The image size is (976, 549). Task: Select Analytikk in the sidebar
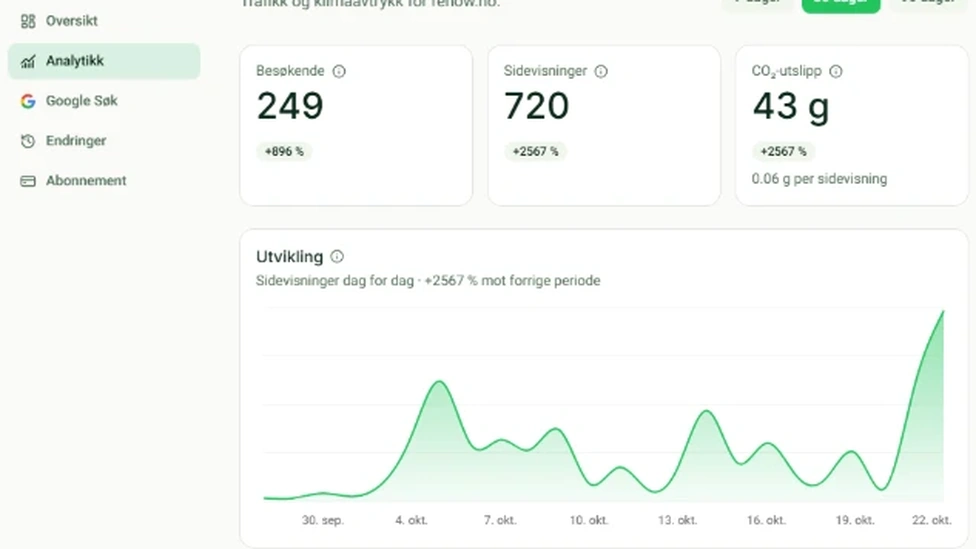coord(104,61)
